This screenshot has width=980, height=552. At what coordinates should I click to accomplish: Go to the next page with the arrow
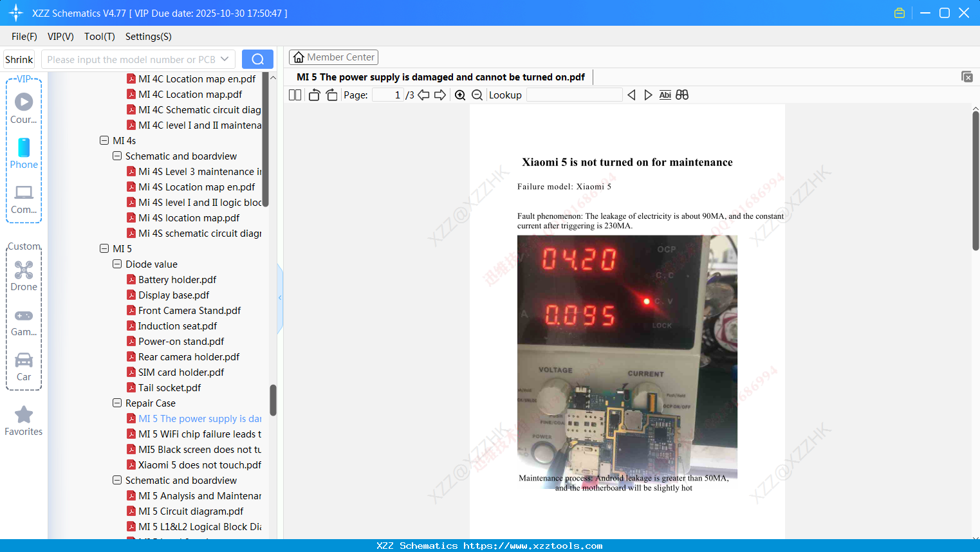(x=441, y=95)
